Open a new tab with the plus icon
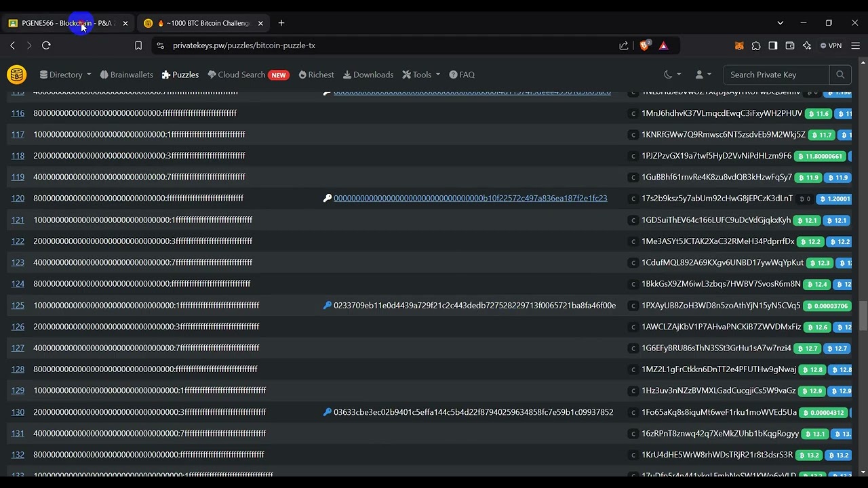 point(281,23)
